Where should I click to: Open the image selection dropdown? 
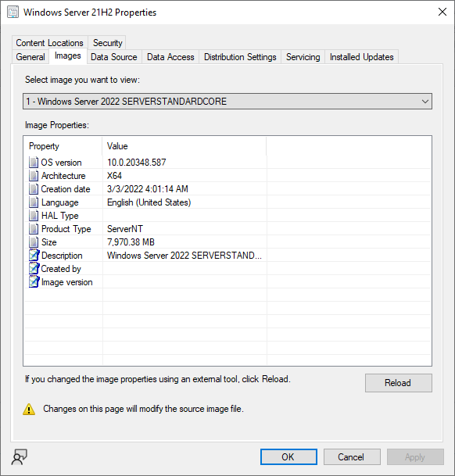227,102
